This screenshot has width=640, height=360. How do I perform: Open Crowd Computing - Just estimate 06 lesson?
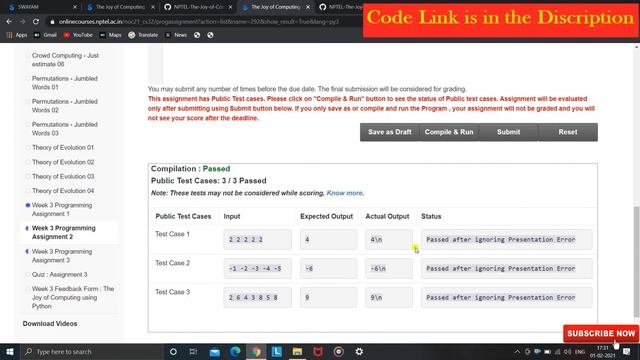point(65,60)
